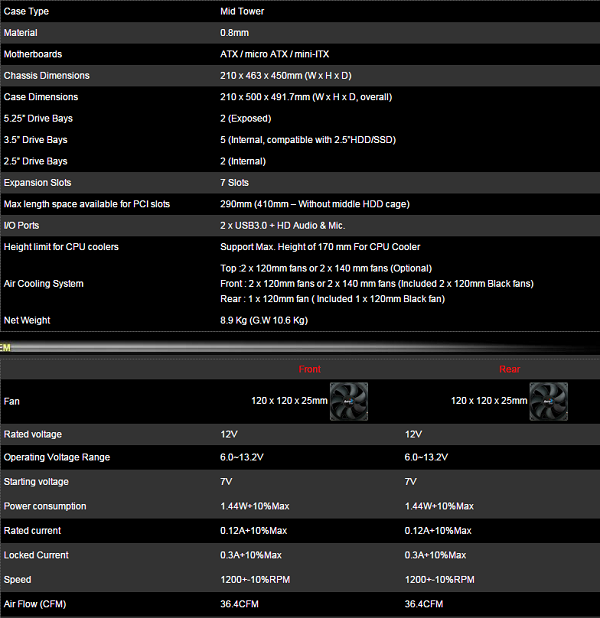Screen dimensions: 600x618
Task: Select ATX / micro ATX / mini-ITX text
Action: 274,54
